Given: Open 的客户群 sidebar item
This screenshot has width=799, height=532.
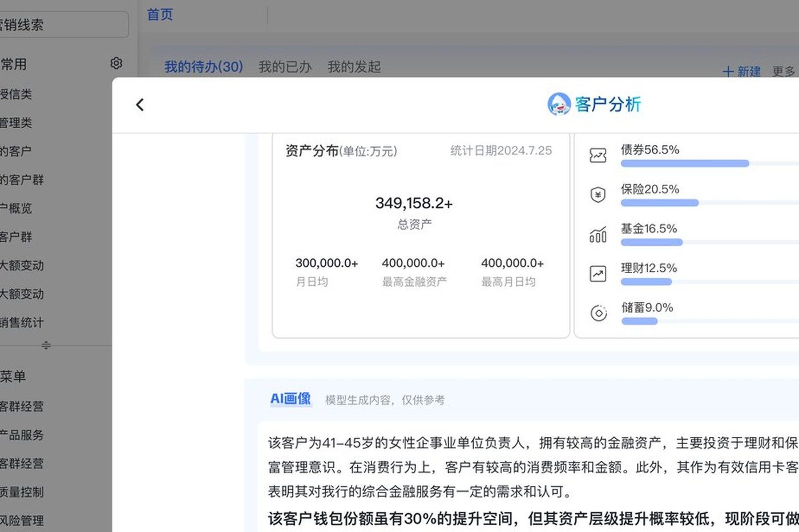Looking at the screenshot, I should [x=22, y=180].
